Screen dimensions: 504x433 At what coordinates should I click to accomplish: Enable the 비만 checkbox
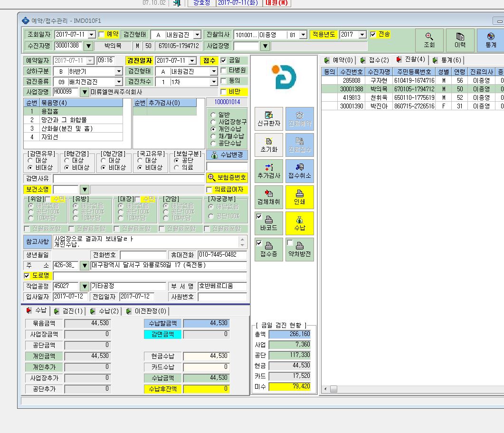pos(224,92)
